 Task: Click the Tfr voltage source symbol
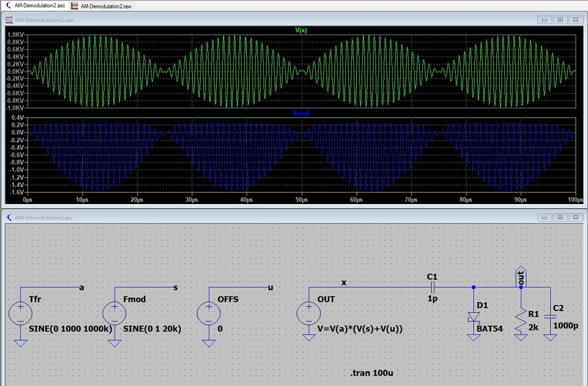pyautogui.click(x=21, y=314)
